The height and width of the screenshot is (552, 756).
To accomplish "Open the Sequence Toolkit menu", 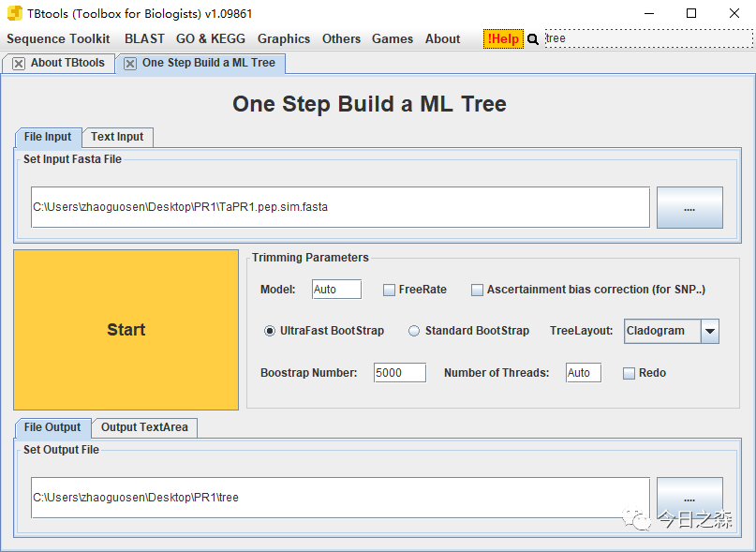I will (x=58, y=38).
